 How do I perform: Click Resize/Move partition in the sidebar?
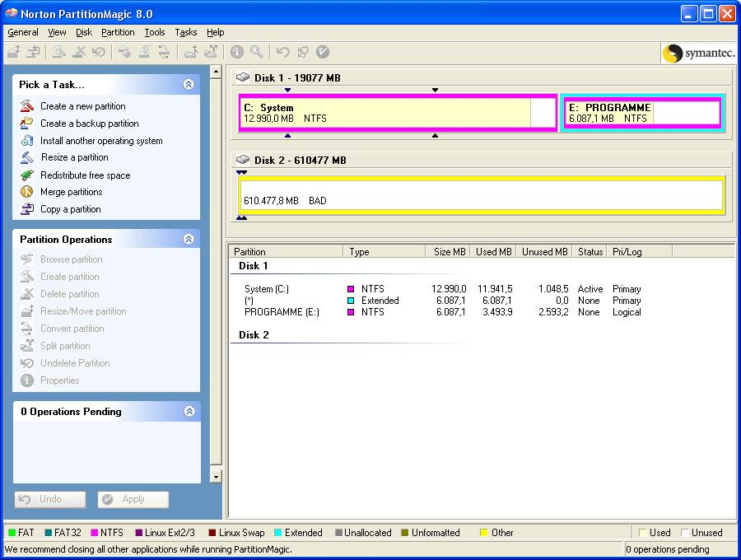(x=74, y=311)
